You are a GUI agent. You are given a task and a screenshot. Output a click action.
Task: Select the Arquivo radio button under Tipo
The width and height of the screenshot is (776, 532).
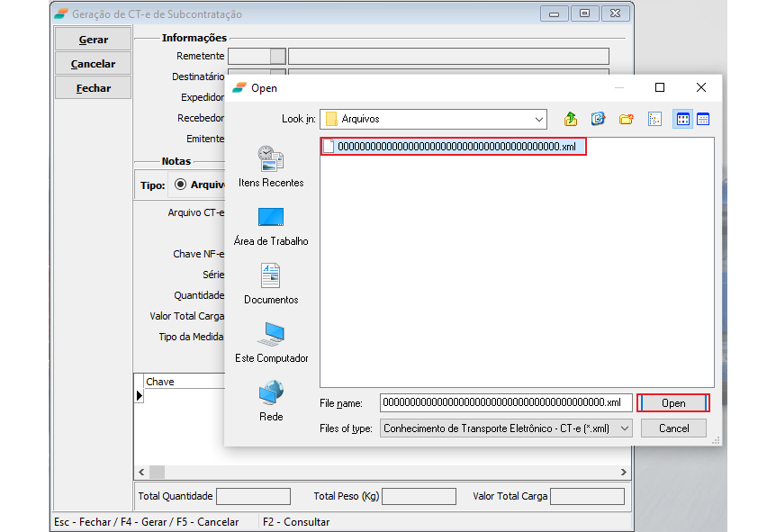[x=180, y=185]
